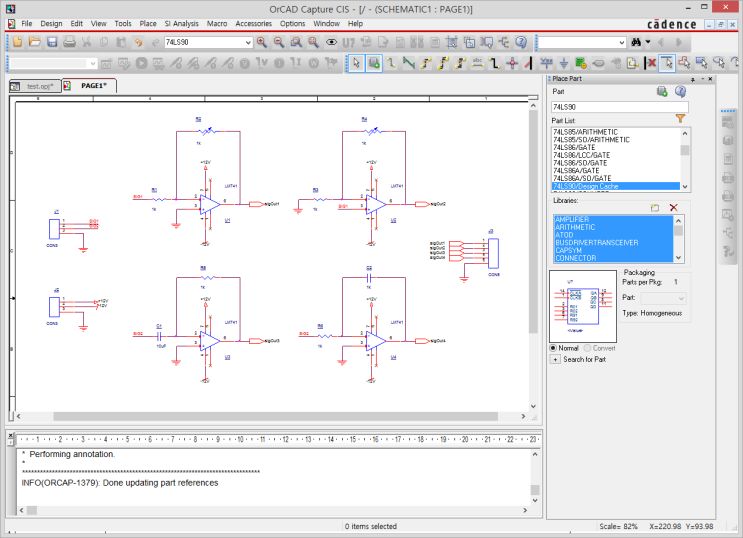Click Part List scroll down arrow

pos(685,187)
